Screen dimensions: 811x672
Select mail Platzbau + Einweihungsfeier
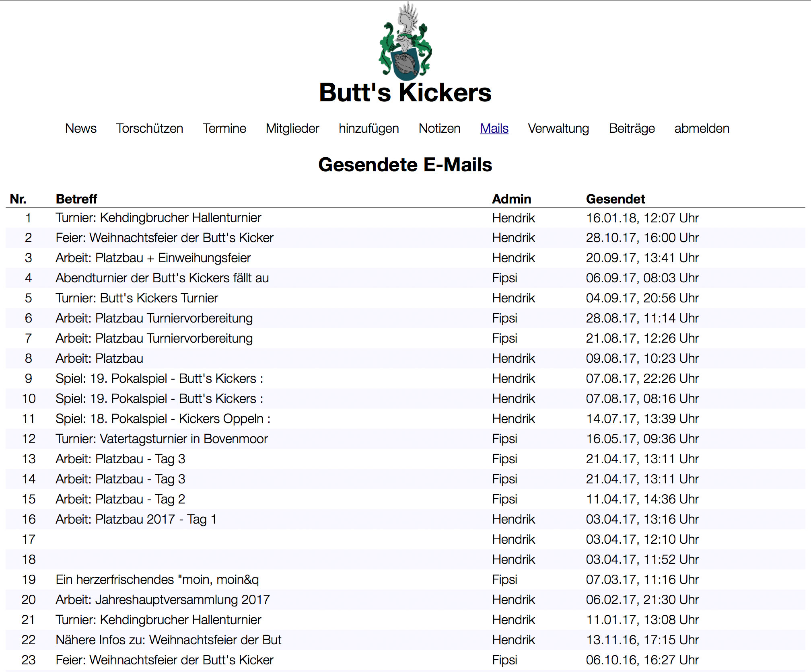click(x=153, y=258)
